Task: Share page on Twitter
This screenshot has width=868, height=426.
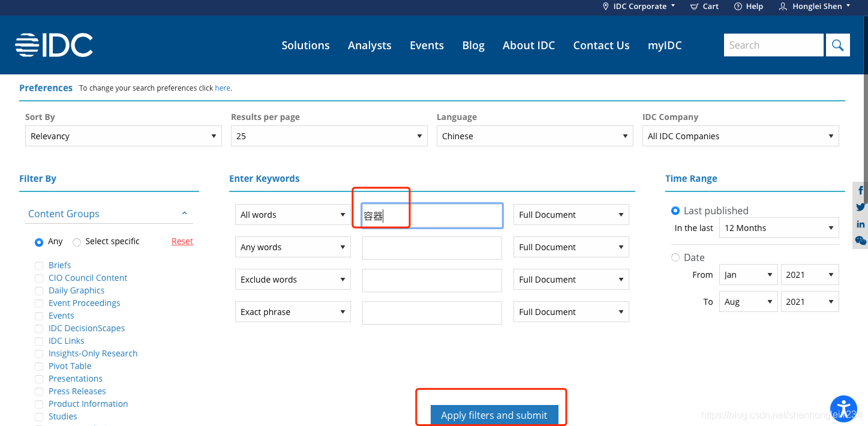Action: pyautogui.click(x=861, y=207)
